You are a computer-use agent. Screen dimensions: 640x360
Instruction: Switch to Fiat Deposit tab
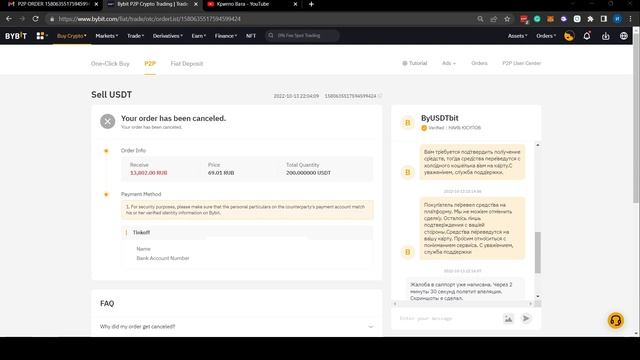click(187, 64)
